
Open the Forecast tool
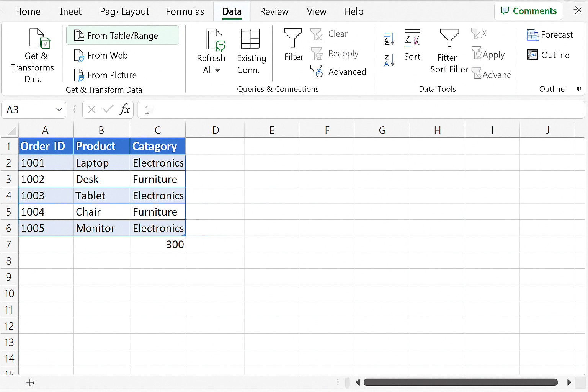pos(550,35)
